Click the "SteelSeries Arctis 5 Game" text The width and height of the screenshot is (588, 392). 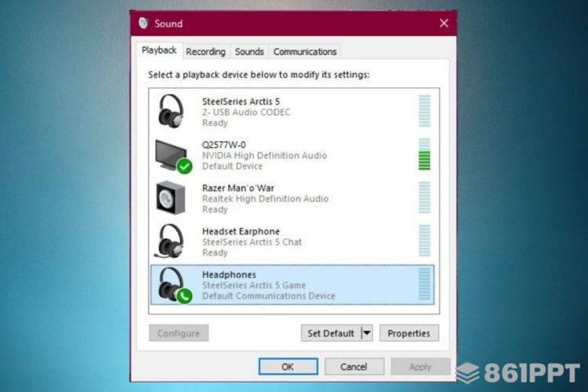[254, 285]
